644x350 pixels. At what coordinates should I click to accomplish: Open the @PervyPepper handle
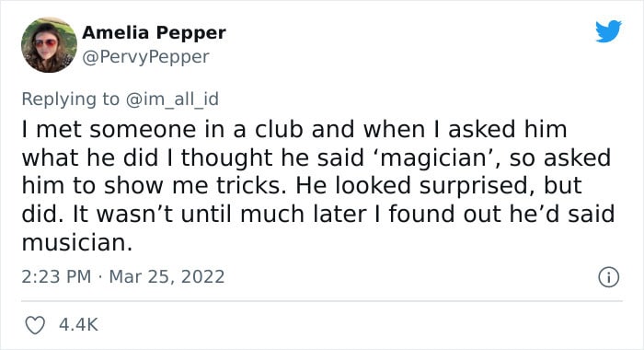point(145,57)
